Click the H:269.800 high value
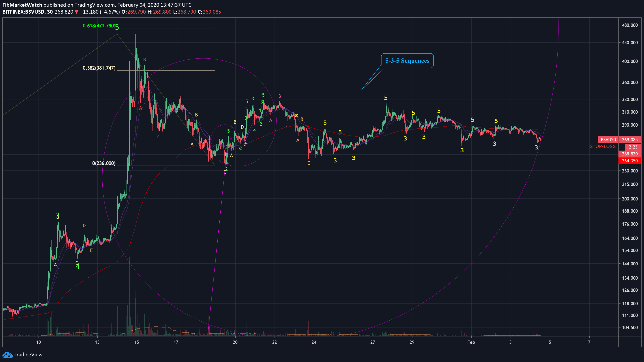Image resolution: width=644 pixels, height=362 pixels. point(160,12)
